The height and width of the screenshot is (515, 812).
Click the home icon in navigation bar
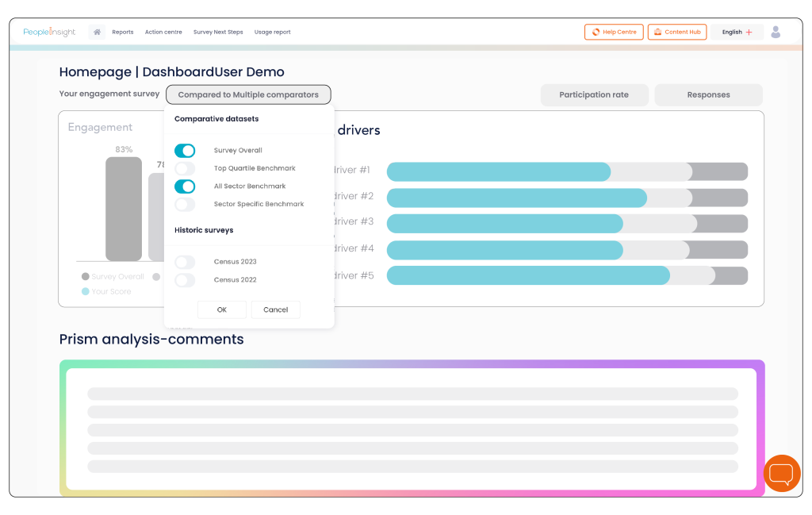click(97, 33)
